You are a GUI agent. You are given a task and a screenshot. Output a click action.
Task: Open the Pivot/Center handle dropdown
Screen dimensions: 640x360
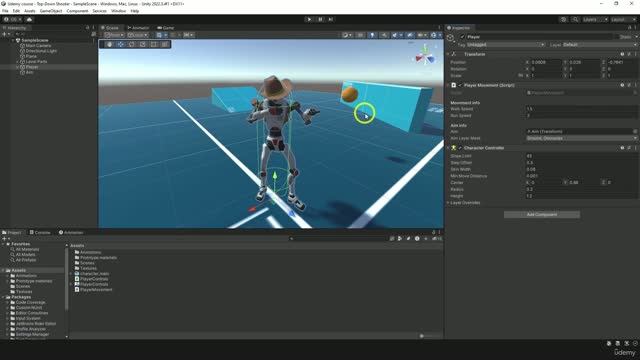point(114,35)
